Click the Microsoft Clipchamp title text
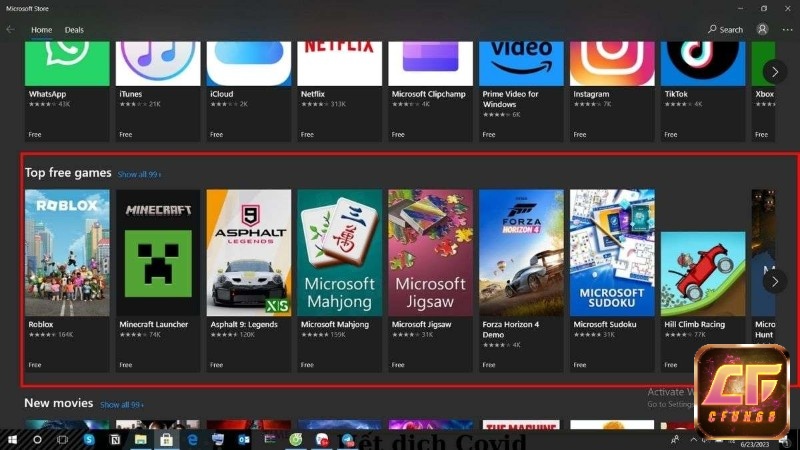The height and width of the screenshot is (450, 800). tap(429, 94)
